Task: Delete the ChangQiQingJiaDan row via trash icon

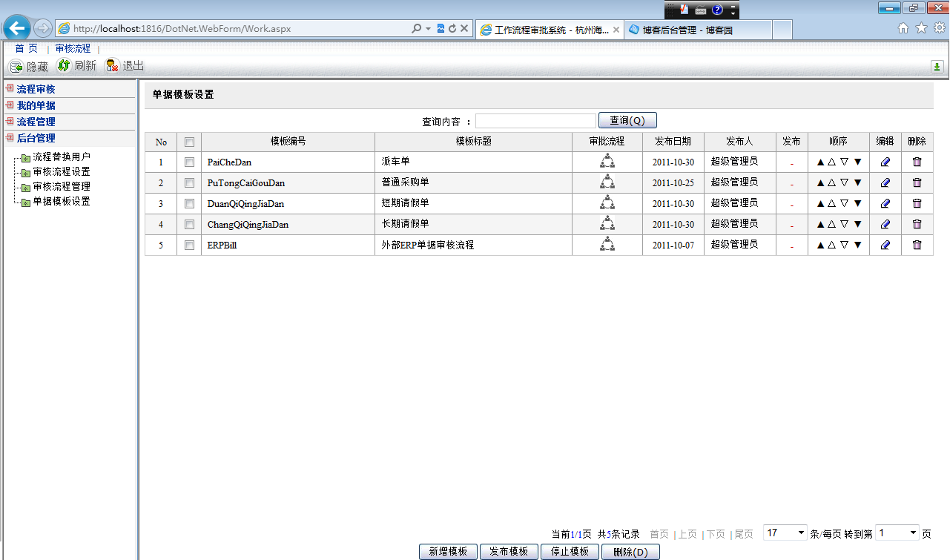Action: 917,224
